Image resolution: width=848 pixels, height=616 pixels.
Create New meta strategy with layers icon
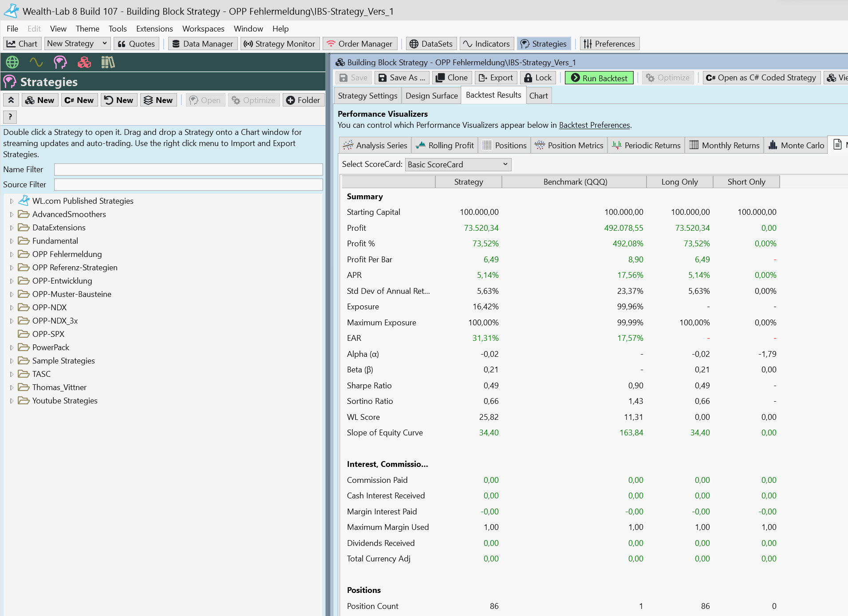158,100
